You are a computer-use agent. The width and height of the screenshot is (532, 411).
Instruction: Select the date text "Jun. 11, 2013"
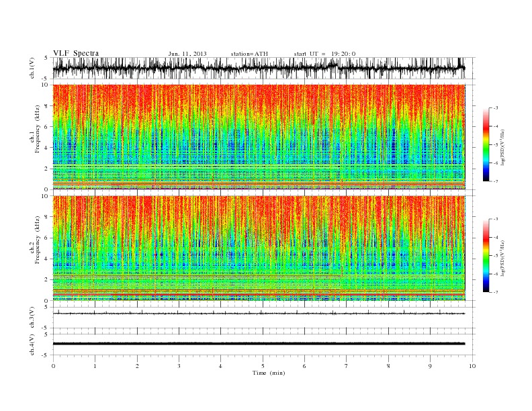coord(187,54)
